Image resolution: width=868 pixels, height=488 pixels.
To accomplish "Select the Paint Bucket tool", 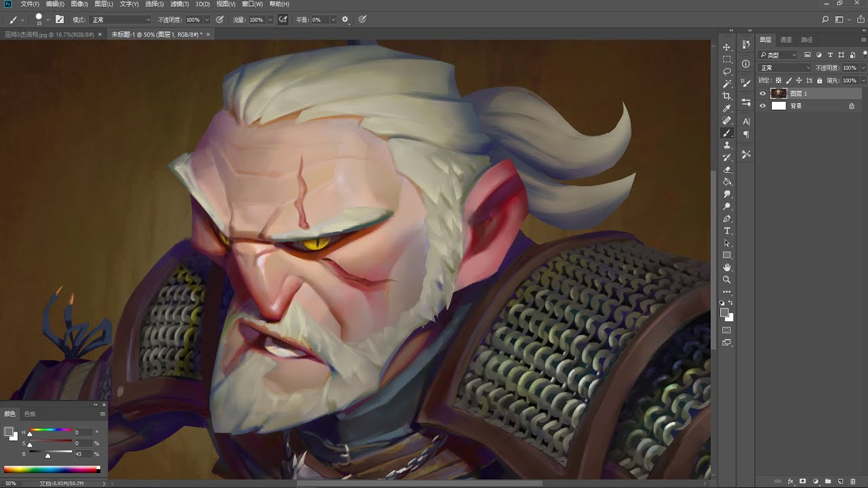I will point(727,182).
